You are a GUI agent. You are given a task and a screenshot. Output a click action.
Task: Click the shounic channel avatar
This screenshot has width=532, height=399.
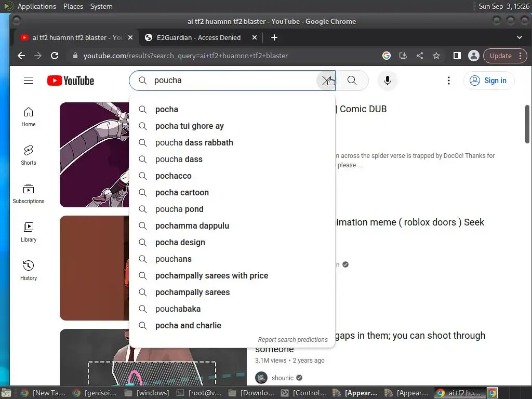[x=261, y=378]
